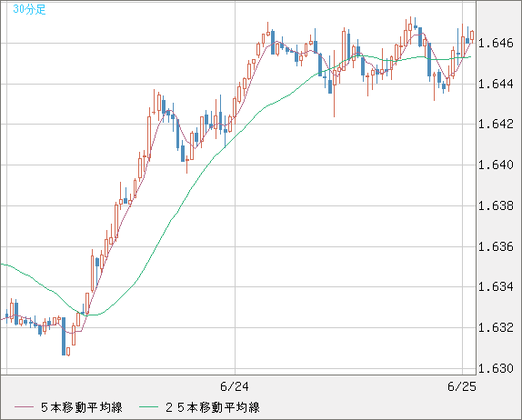Click the green 25-period legend line sample
The image size is (522, 420).
pos(148,407)
